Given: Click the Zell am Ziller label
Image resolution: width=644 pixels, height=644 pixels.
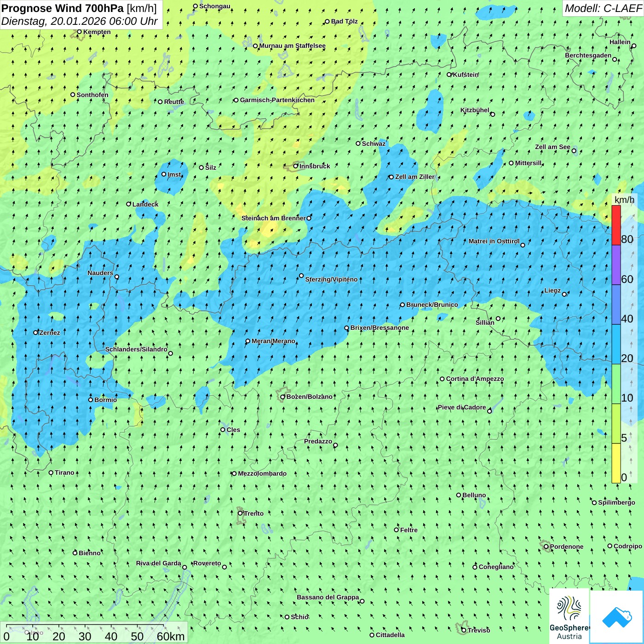Looking at the screenshot, I should tap(414, 177).
